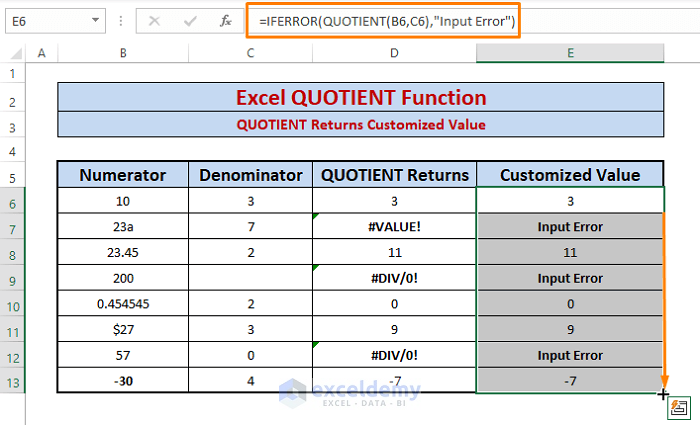Select 'Input Error' cell in row 12
700x425 pixels.
(570, 355)
